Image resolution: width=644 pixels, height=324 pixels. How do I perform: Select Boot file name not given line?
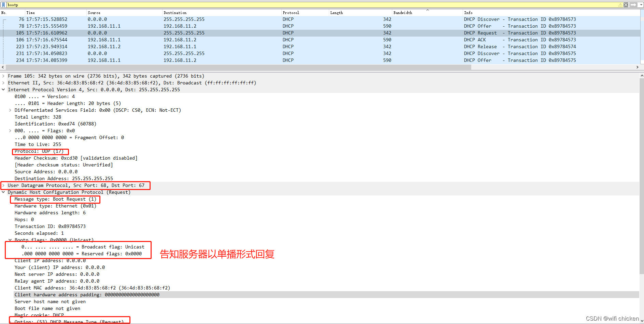[x=47, y=308]
